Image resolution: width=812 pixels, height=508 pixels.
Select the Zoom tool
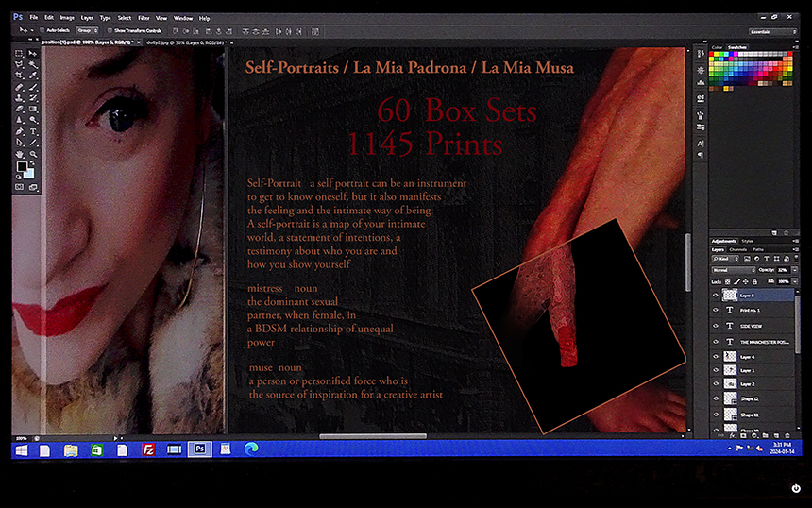(31, 153)
